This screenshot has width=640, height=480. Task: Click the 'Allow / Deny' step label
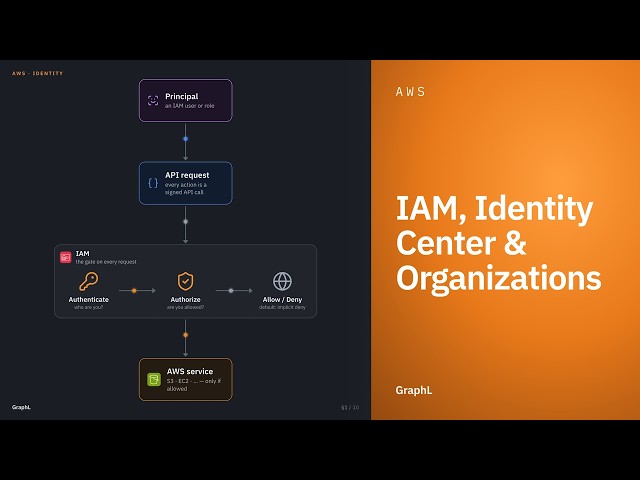282,300
